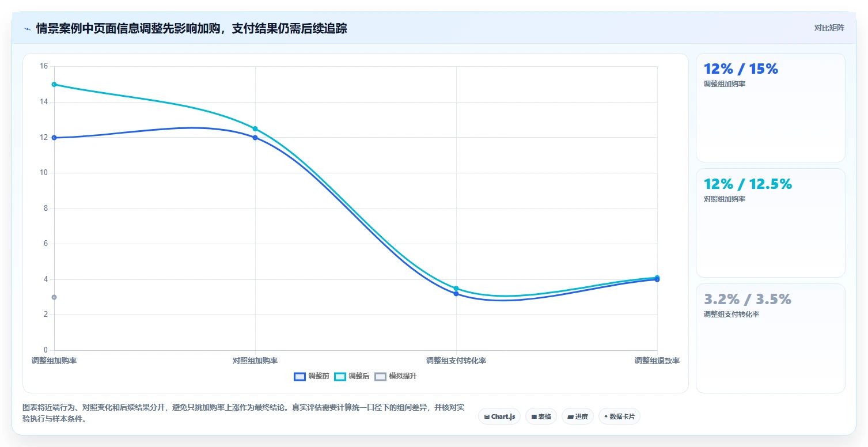Click the lightning icon beside the title
The width and height of the screenshot is (868, 447).
(27, 29)
